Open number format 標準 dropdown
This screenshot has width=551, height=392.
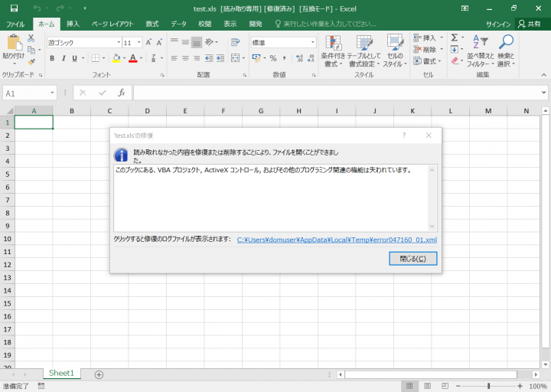pyautogui.click(x=313, y=43)
